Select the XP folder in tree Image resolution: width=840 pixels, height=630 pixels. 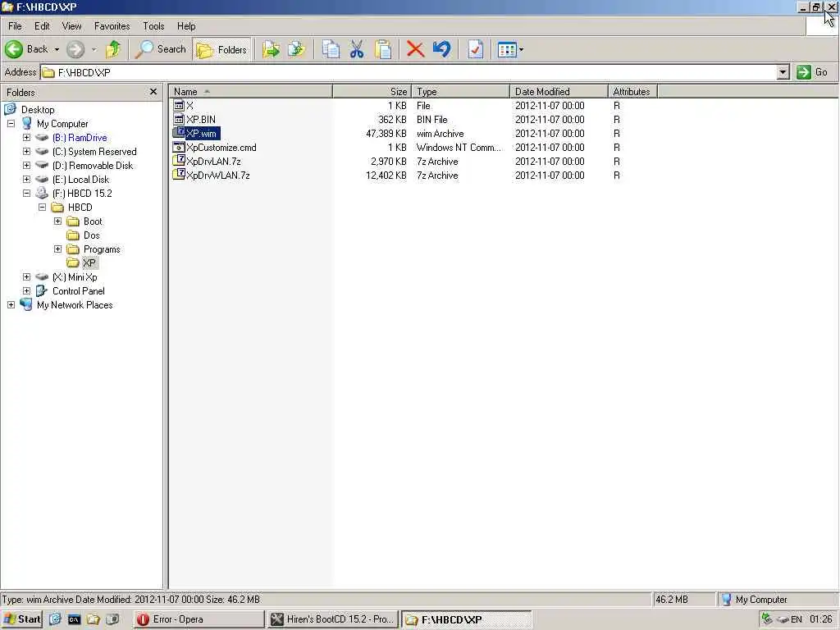pos(89,263)
